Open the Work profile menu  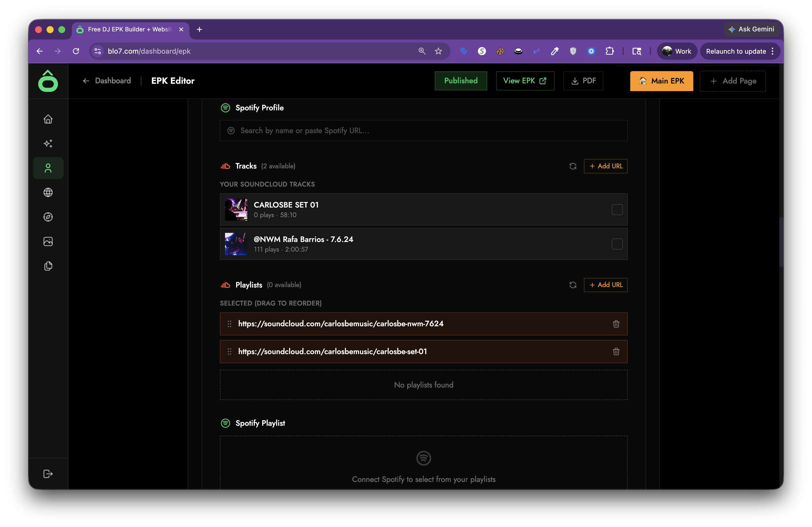[677, 51]
